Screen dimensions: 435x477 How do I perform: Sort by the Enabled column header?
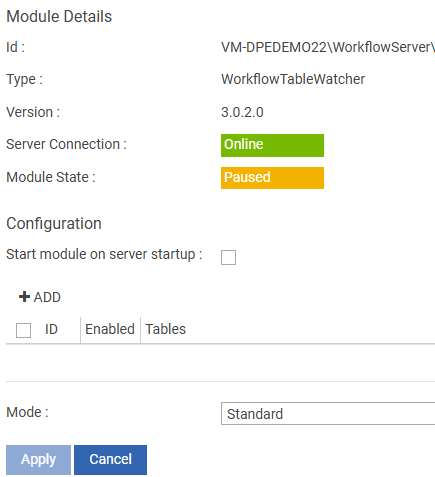click(110, 329)
